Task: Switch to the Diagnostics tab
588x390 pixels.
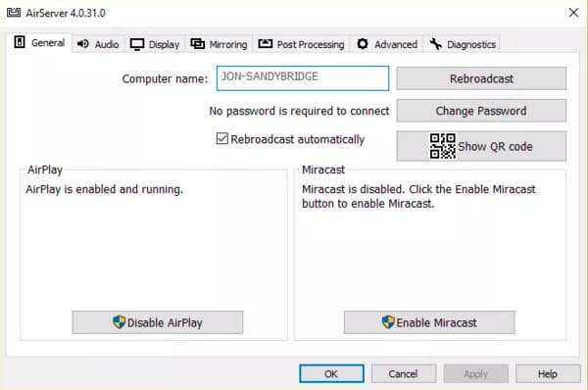Action: (462, 44)
